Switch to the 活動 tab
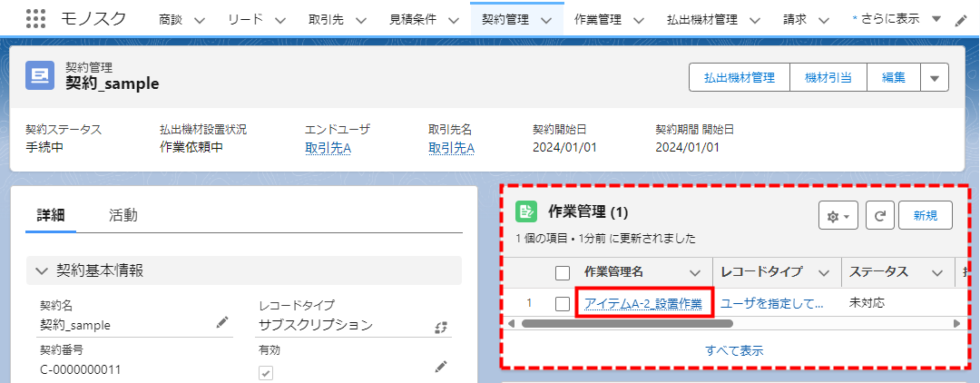Screen dimensions: 980x383 pos(123,215)
